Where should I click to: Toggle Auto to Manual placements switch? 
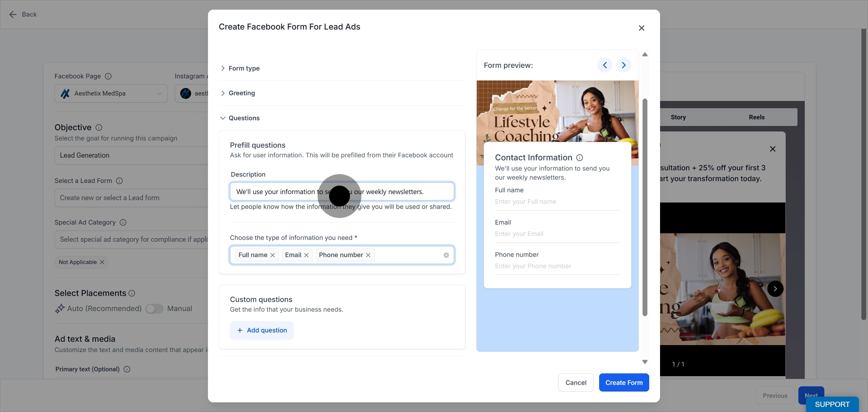[x=154, y=309]
